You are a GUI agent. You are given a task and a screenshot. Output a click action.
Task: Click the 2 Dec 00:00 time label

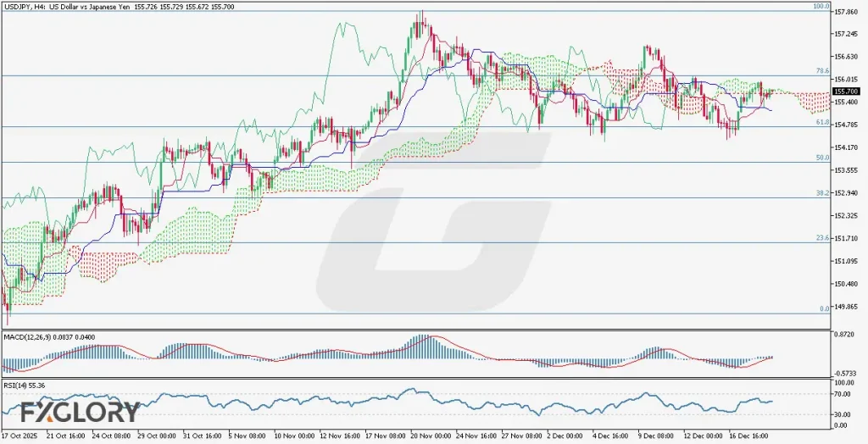click(x=565, y=436)
